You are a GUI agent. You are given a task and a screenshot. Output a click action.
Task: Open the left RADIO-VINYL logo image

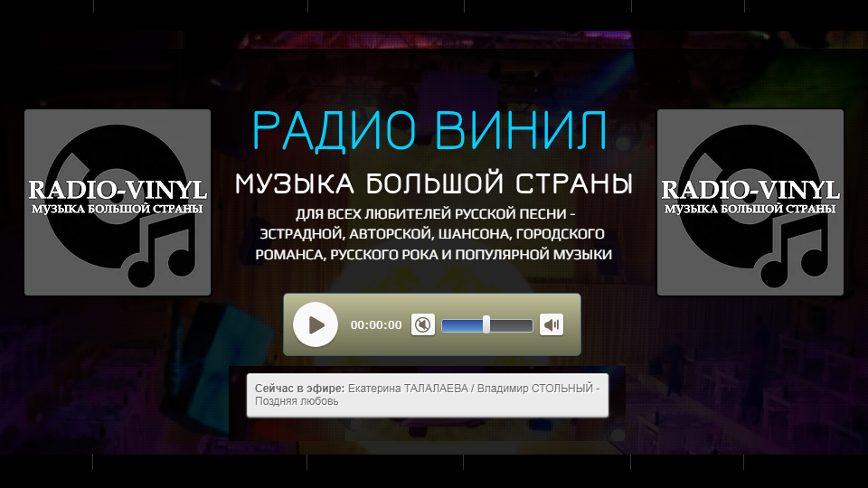(118, 202)
